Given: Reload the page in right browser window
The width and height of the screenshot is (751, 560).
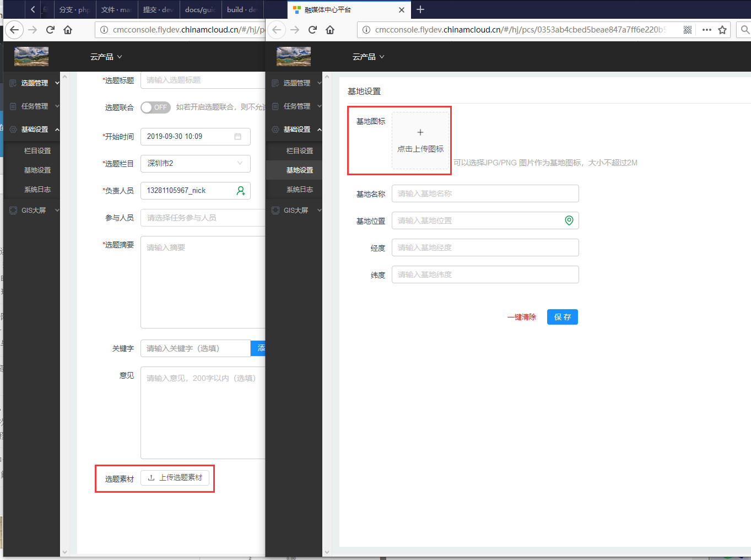Looking at the screenshot, I should [x=312, y=30].
